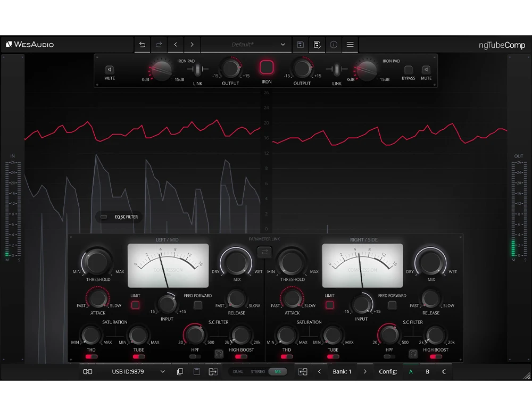532x416 pixels.
Task: Click the RIGHT / SIDE THD knob
Action: (287, 335)
